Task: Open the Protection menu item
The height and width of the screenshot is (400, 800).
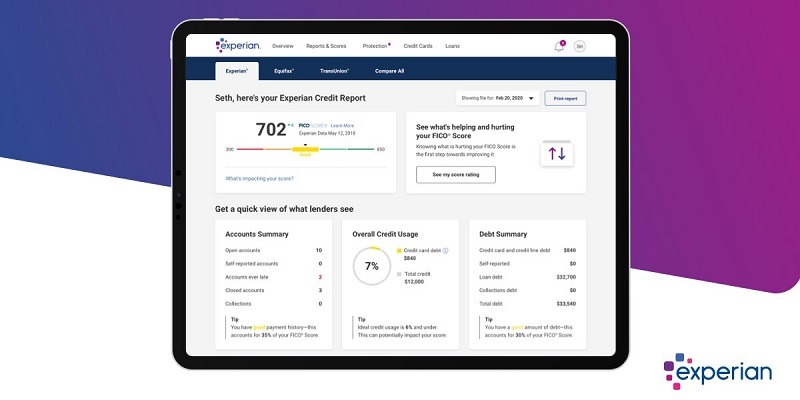Action: pos(376,46)
